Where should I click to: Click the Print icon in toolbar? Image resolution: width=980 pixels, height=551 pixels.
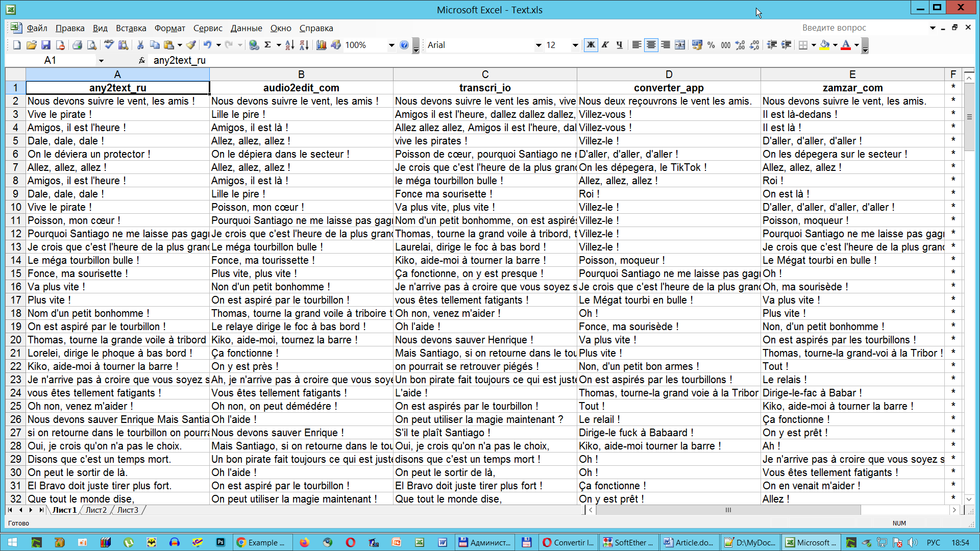pyautogui.click(x=77, y=45)
